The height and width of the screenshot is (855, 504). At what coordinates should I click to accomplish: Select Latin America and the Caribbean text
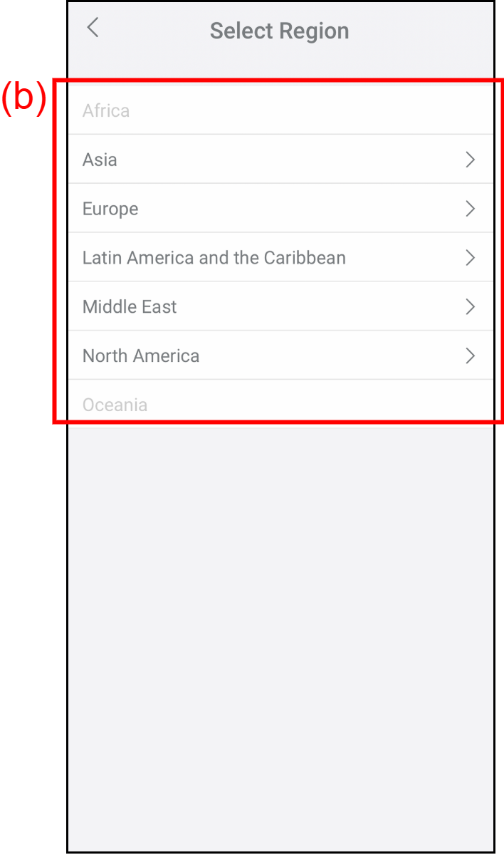(x=214, y=258)
